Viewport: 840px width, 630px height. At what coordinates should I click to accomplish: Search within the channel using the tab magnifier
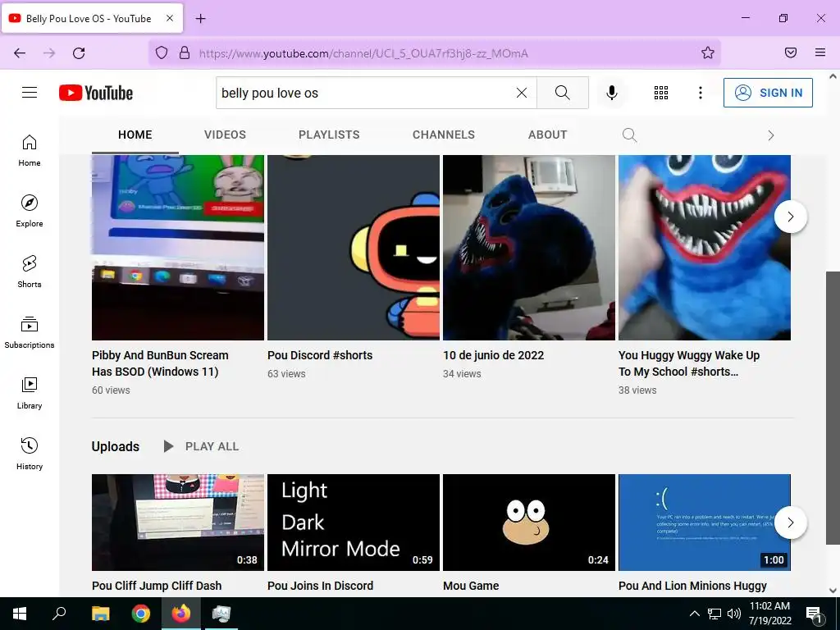click(629, 135)
